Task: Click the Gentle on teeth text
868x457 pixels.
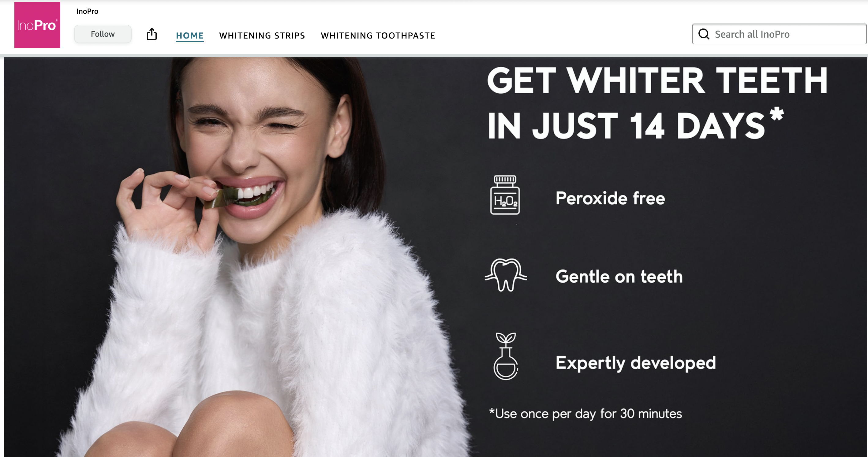Action: (x=619, y=277)
